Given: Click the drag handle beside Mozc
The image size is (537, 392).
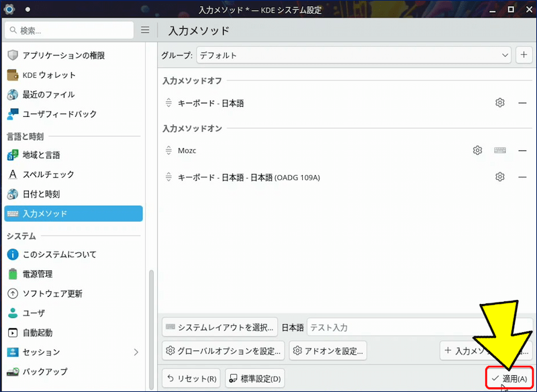Looking at the screenshot, I should (x=168, y=150).
